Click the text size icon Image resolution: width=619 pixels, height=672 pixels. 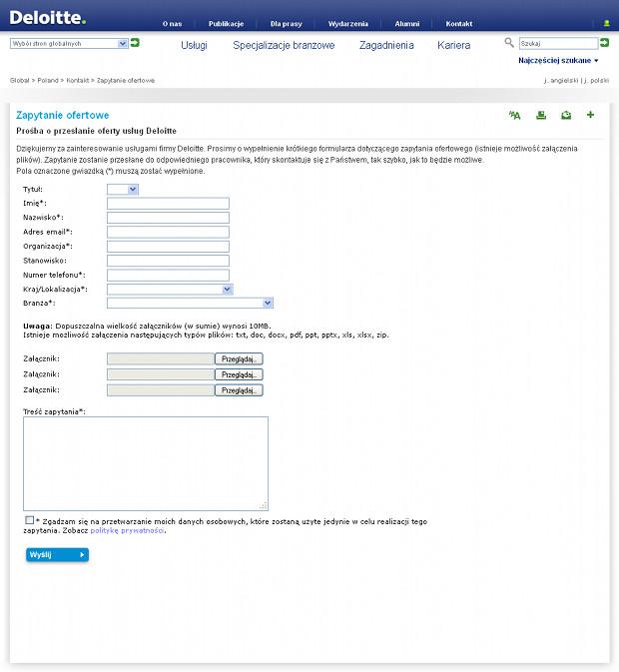514,115
